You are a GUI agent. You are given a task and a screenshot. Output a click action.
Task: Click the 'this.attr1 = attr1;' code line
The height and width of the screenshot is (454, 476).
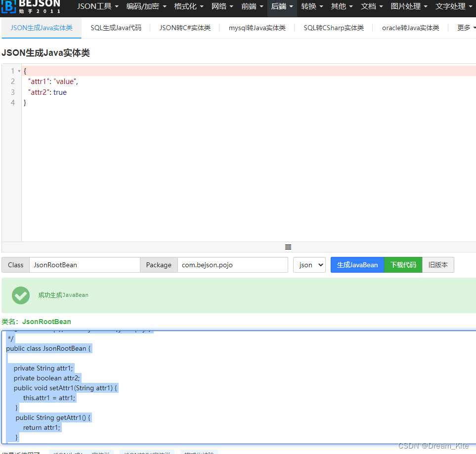pos(49,398)
